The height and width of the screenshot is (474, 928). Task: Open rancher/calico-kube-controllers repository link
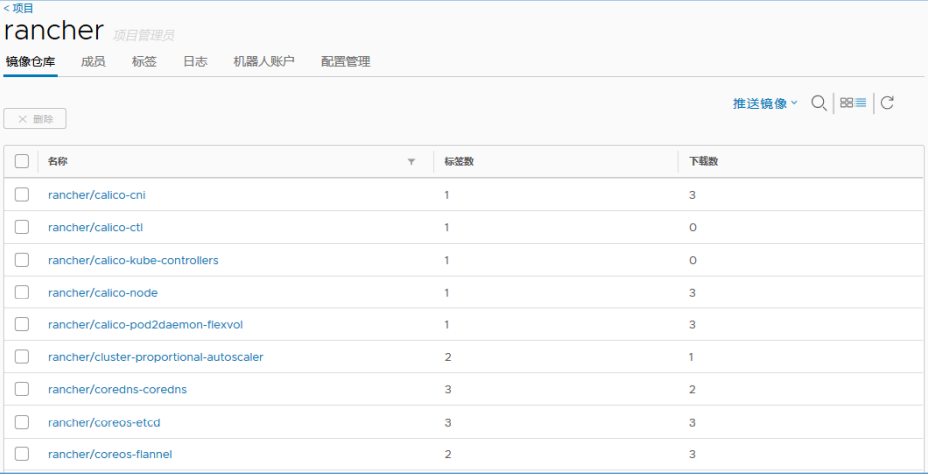(133, 260)
